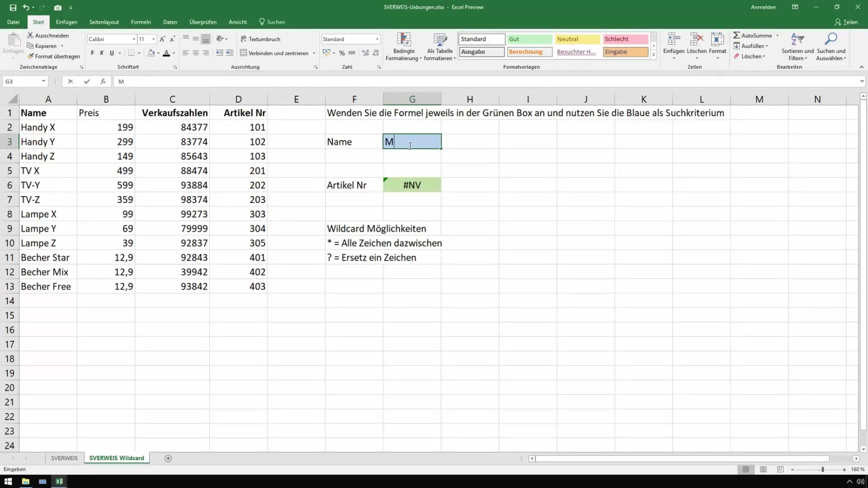Click Format übertragen paintbrush
Screen dimensions: 868x488
(x=53, y=56)
